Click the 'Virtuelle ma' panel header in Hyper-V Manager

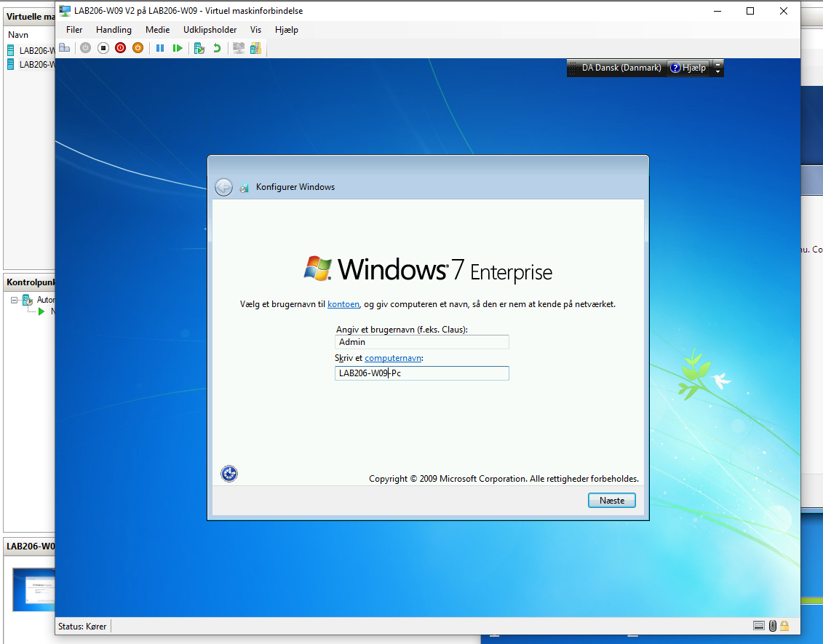[31, 16]
